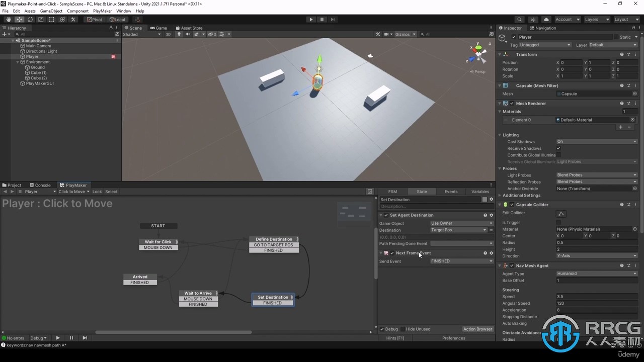Open the Tag Untagged dropdown
Image resolution: width=644 pixels, height=362 pixels.
(x=545, y=45)
